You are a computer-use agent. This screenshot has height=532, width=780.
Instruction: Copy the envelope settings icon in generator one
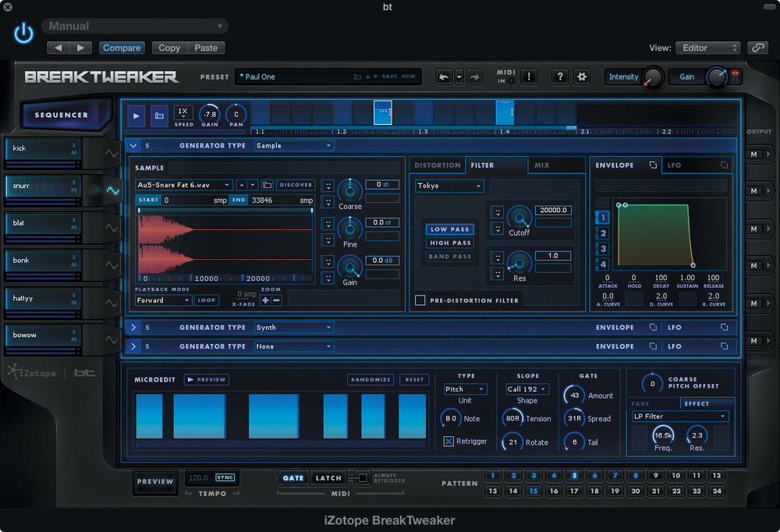point(653,165)
